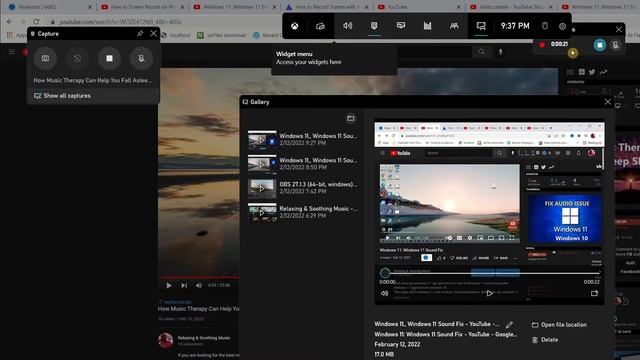
Task: Open the YouTube hamburger menu
Action: coord(12,52)
